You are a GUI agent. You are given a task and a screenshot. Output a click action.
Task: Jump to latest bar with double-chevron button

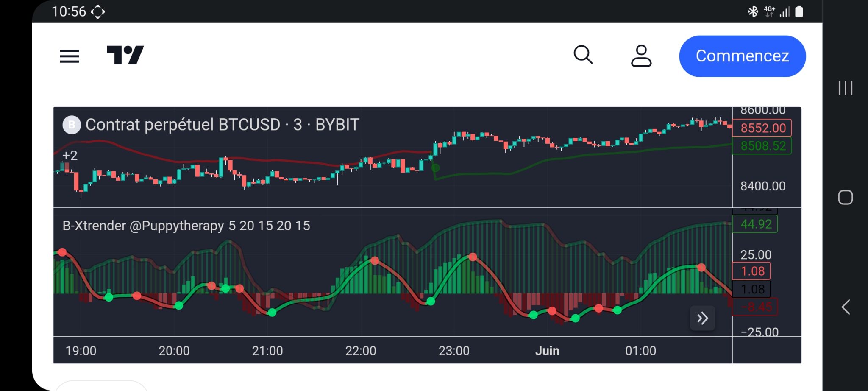click(x=703, y=318)
